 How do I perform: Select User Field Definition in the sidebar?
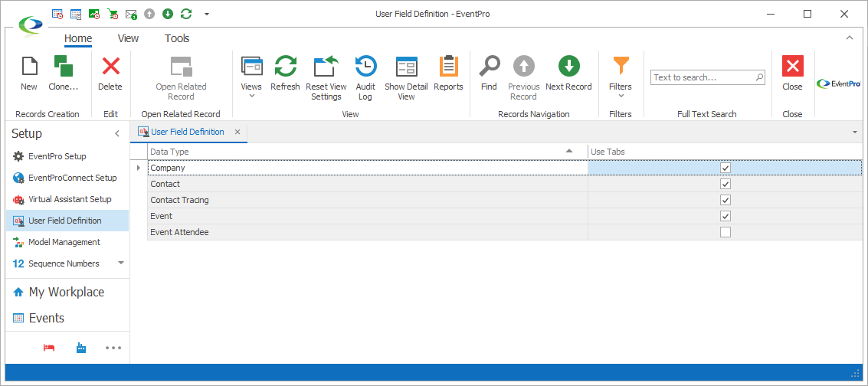coord(67,221)
